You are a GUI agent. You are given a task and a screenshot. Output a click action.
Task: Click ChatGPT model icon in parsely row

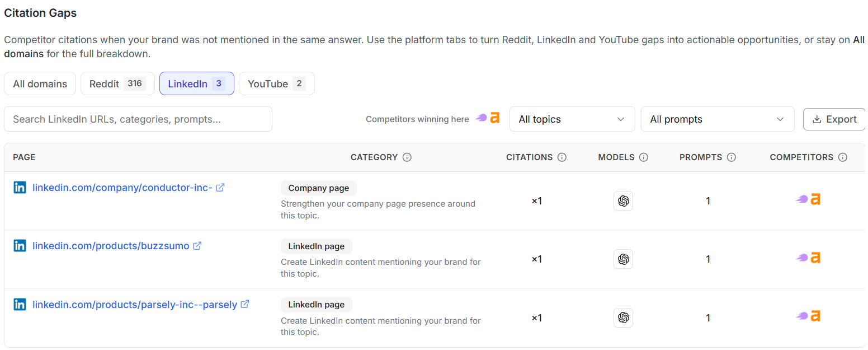click(624, 318)
